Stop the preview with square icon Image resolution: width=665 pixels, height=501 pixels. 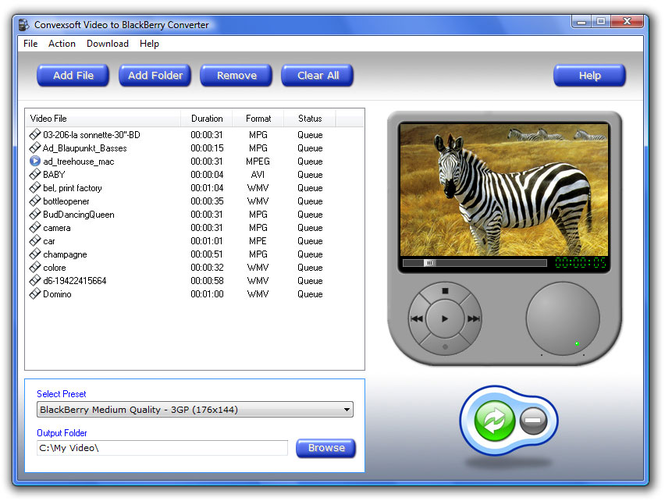pos(445,291)
